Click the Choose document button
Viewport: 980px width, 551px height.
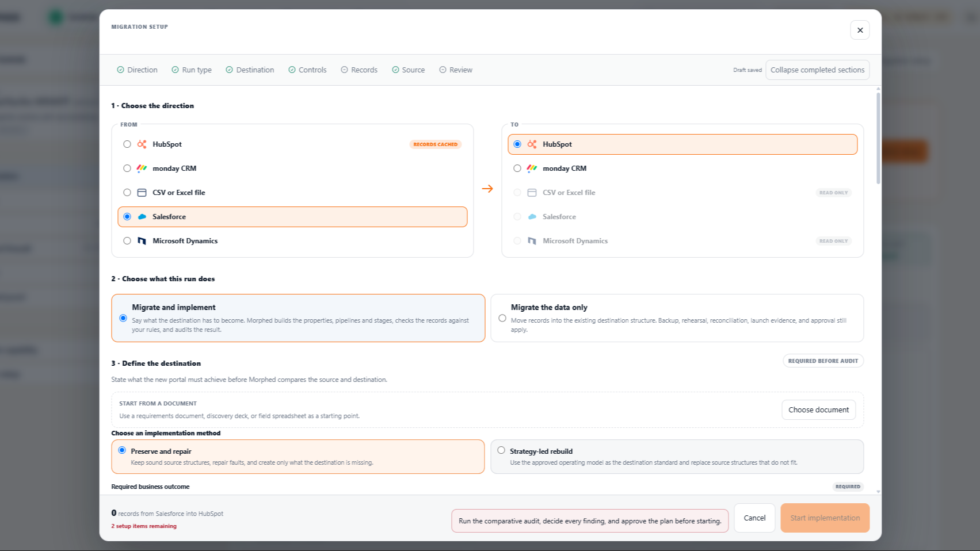[818, 410]
